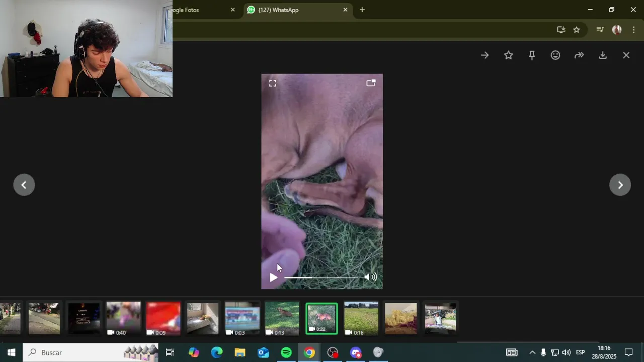Open the dark dashboard photo thumbnail
Image resolution: width=644 pixels, height=362 pixels.
tap(84, 318)
